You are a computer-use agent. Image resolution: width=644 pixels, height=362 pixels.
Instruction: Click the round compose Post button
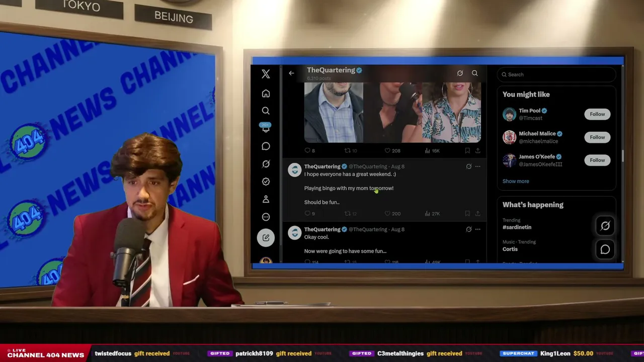click(266, 238)
